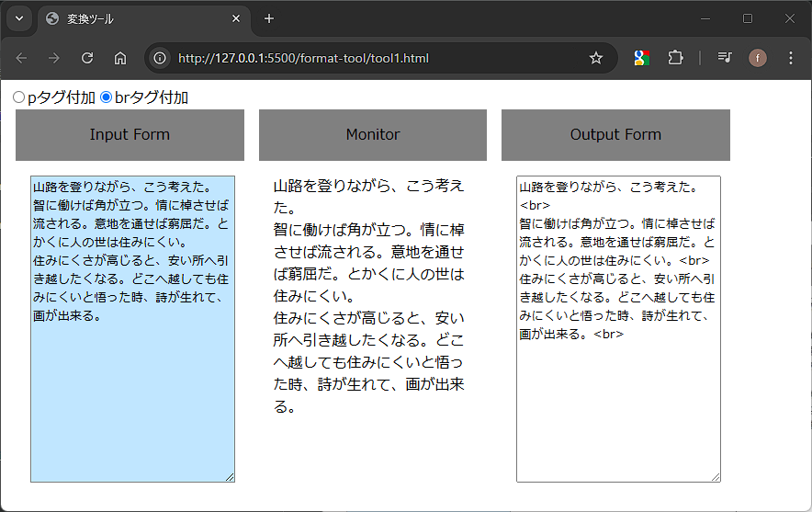Click the 智に働けば角が立つ line in the input box
Screen dimensions: 812x512
click(131, 205)
